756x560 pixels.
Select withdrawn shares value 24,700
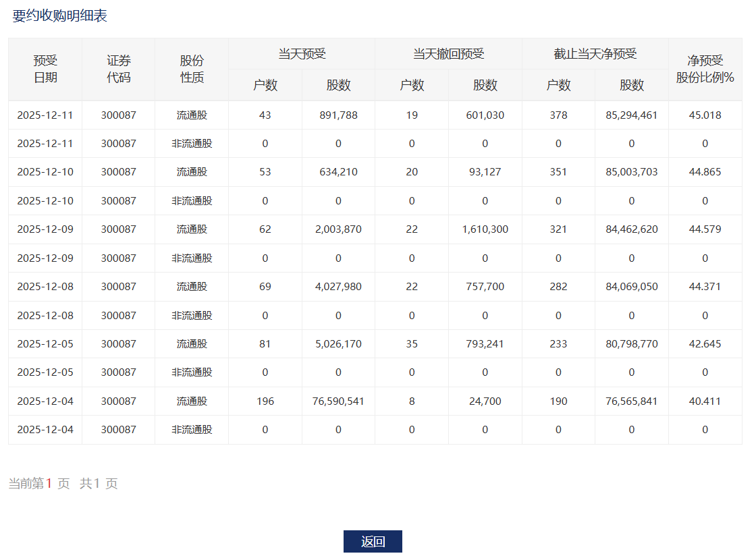485,401
